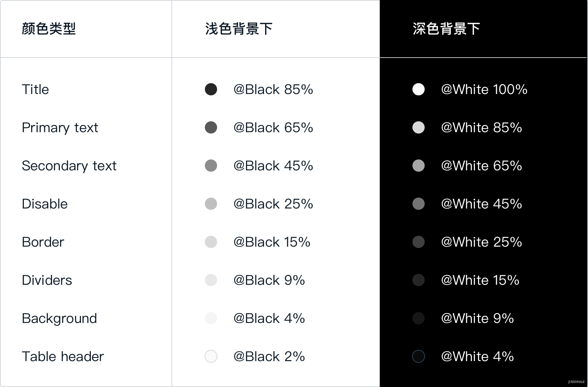The image size is (588, 387).
Task: Select the @Black 9% label text
Action: [269, 280]
